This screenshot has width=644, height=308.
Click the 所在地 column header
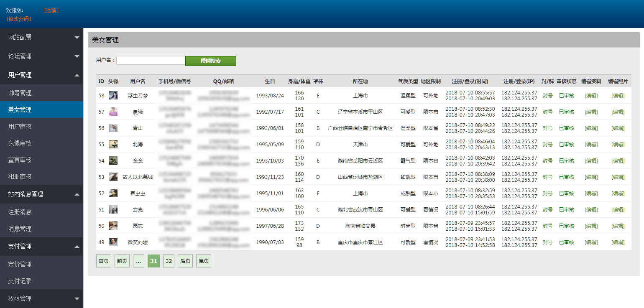coord(360,81)
